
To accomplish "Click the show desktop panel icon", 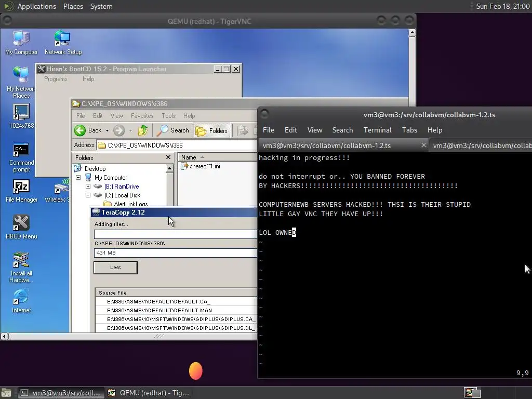I will tap(6, 393).
